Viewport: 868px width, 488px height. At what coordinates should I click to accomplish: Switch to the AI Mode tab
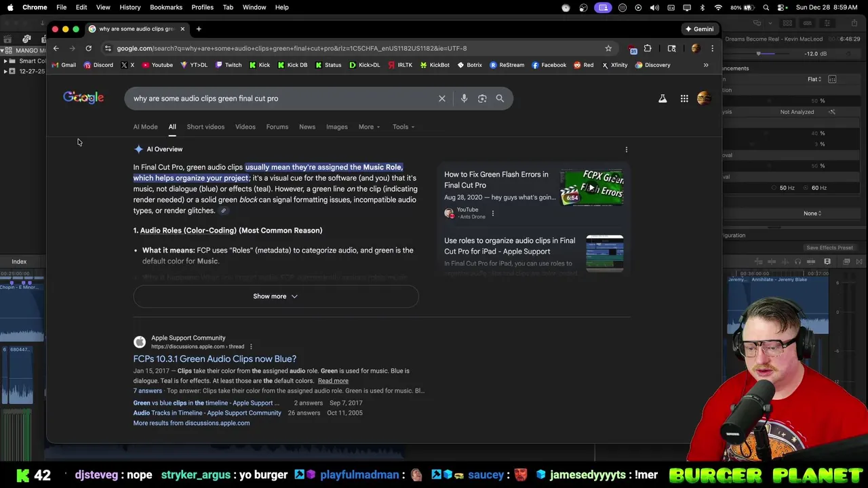pos(145,127)
